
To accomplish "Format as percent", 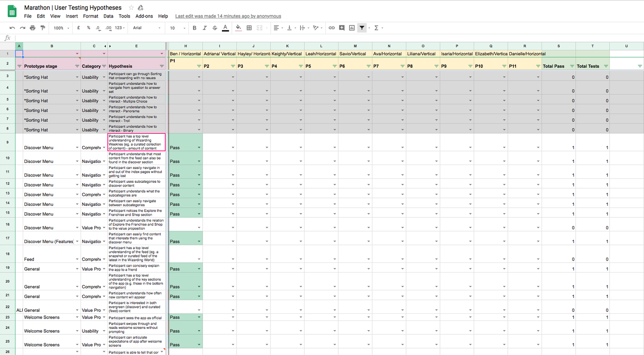I will [88, 28].
